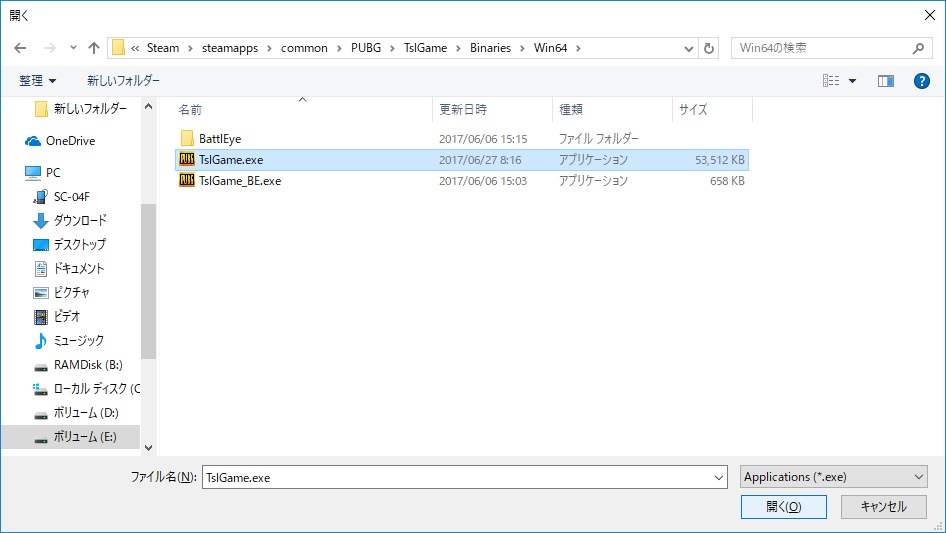
Task: Jump to common in the breadcrumb
Action: tap(304, 48)
